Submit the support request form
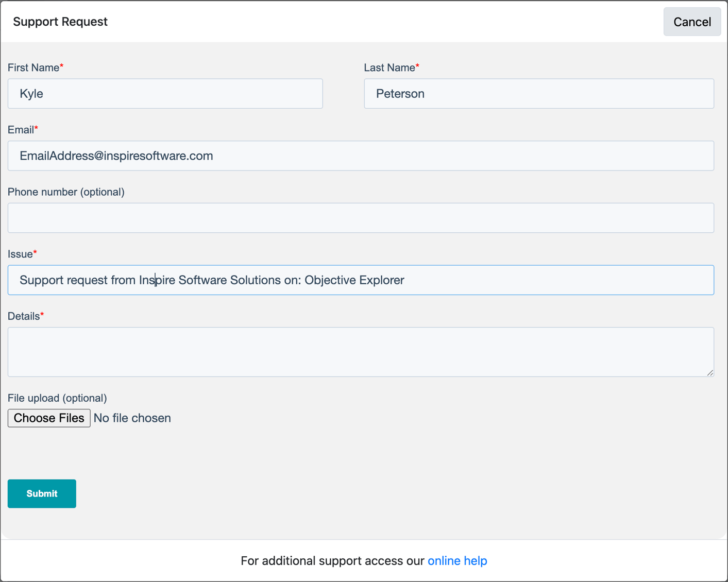The image size is (728, 582). click(x=42, y=493)
